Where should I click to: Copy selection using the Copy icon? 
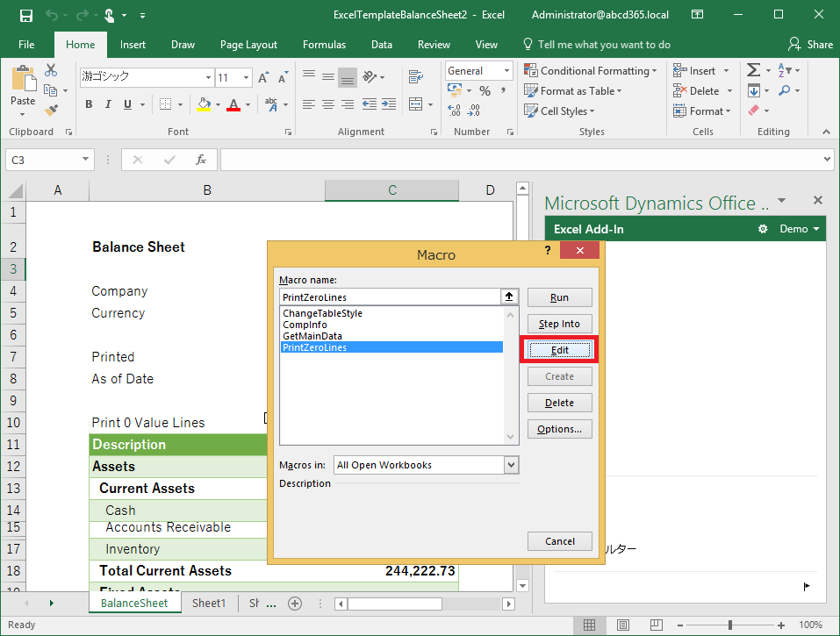click(x=50, y=90)
